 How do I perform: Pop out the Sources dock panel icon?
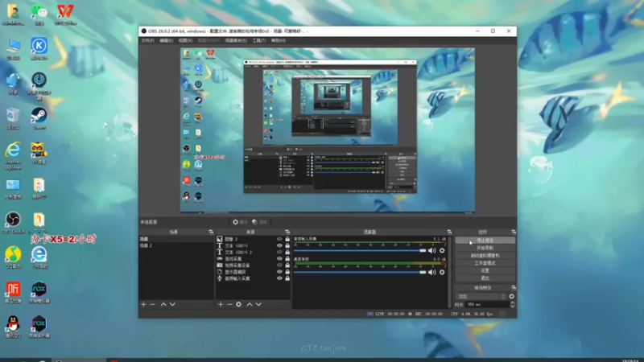[x=287, y=232]
